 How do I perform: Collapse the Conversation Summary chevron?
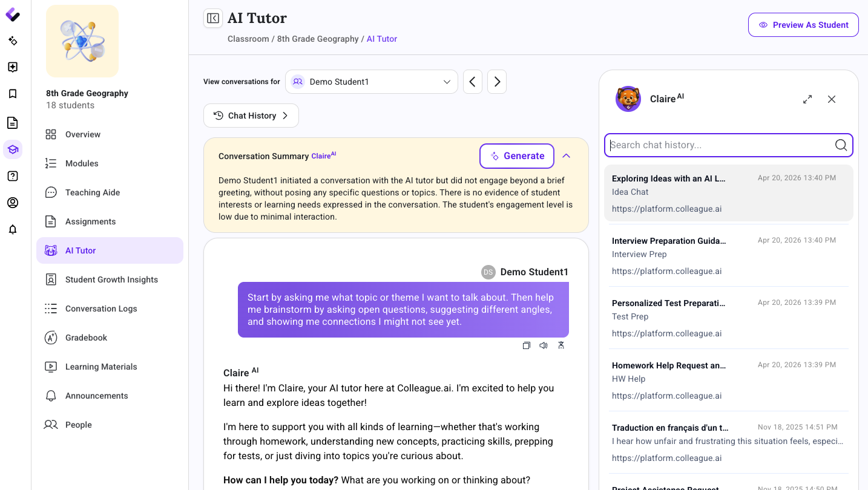point(567,156)
